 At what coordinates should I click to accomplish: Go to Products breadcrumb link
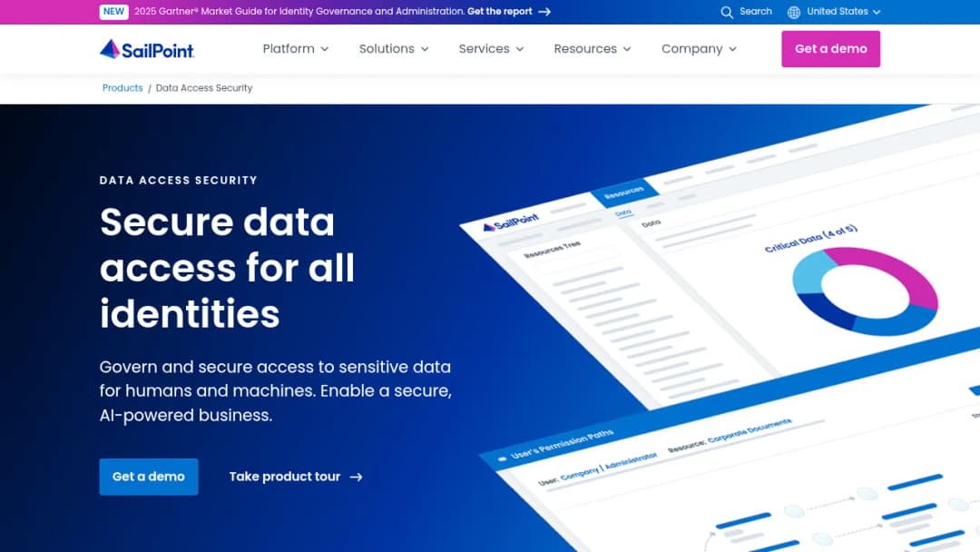pyautogui.click(x=122, y=88)
